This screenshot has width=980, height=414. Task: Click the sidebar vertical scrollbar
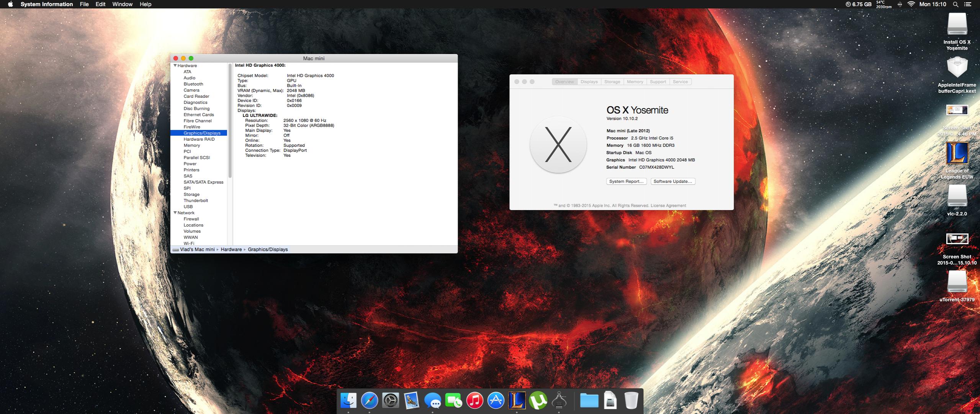(x=230, y=121)
